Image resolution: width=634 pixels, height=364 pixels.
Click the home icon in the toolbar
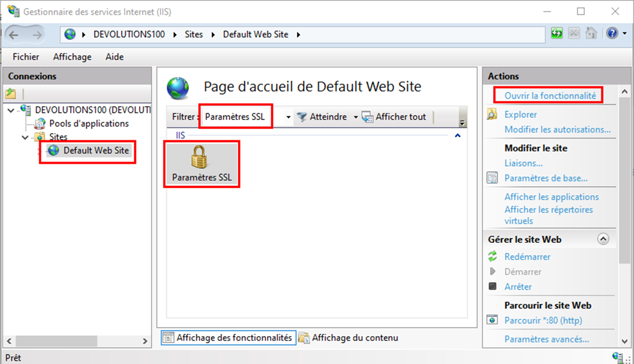pyautogui.click(x=592, y=33)
